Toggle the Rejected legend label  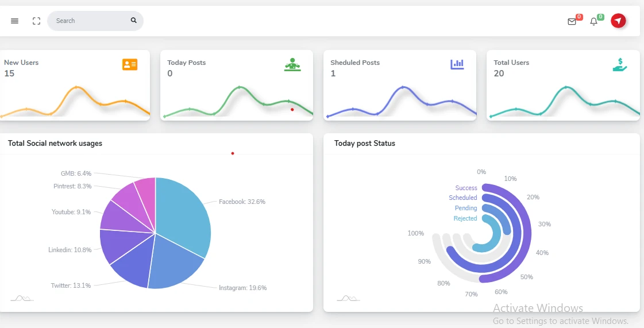click(x=465, y=218)
